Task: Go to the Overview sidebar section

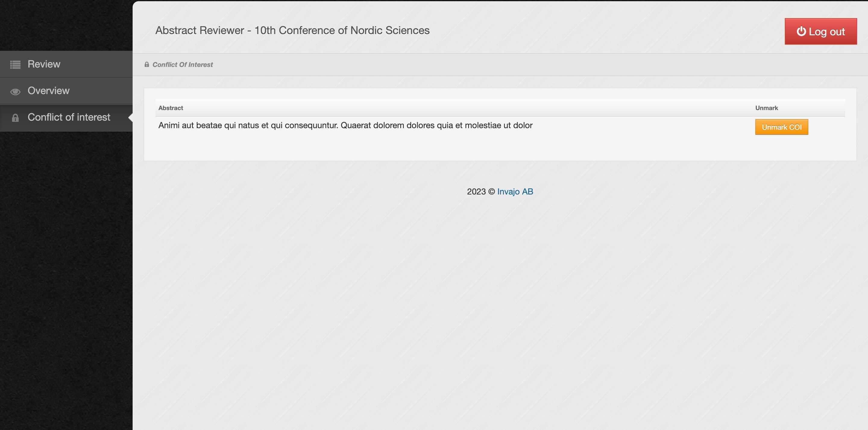Action: click(49, 91)
